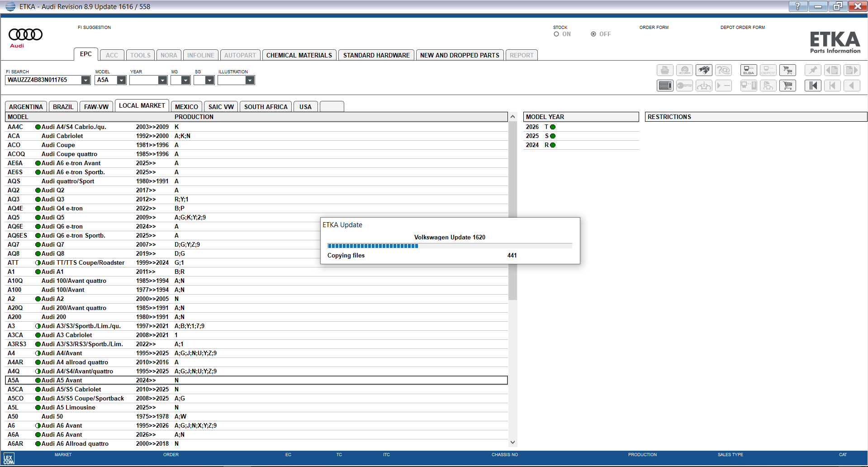
Task: Click the binoculars search icon
Action: [704, 70]
